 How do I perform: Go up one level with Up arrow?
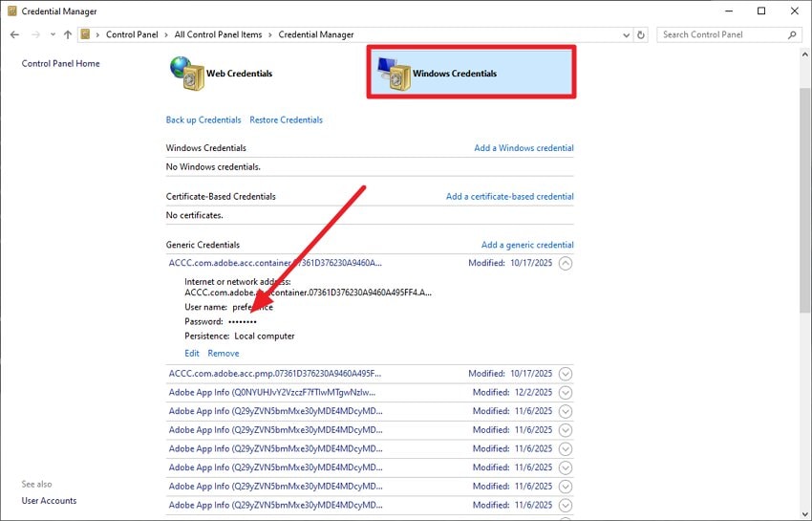(68, 34)
